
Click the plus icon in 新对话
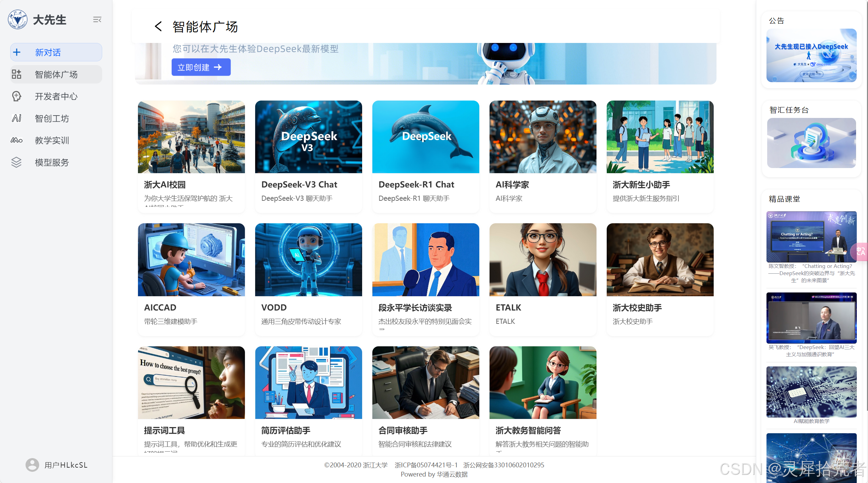(x=17, y=52)
